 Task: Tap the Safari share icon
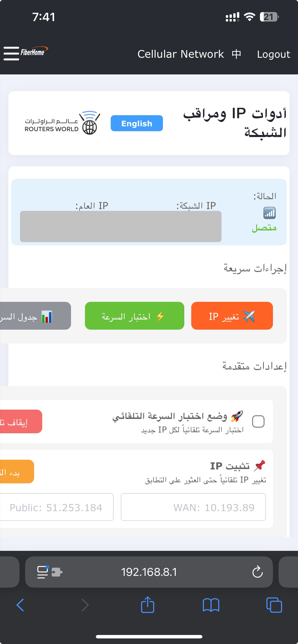(147, 605)
